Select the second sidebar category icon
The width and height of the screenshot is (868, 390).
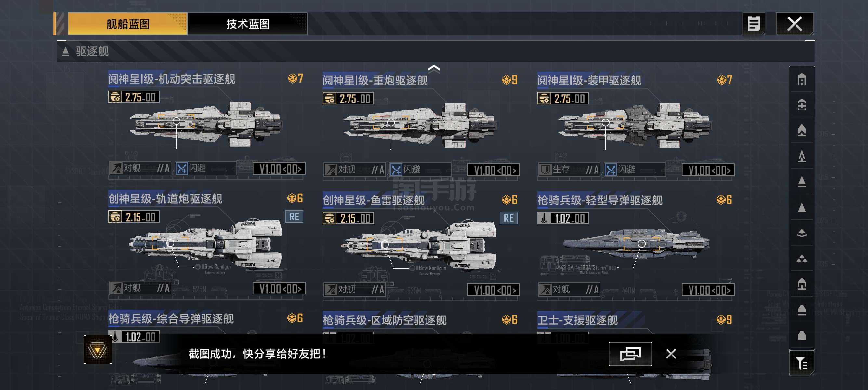pyautogui.click(x=802, y=105)
